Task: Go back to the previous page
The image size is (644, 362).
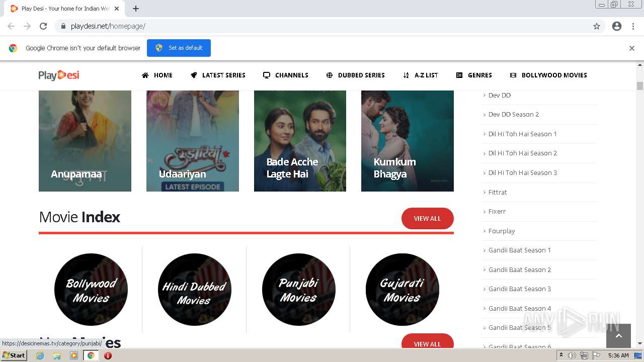Action: pos(11,26)
